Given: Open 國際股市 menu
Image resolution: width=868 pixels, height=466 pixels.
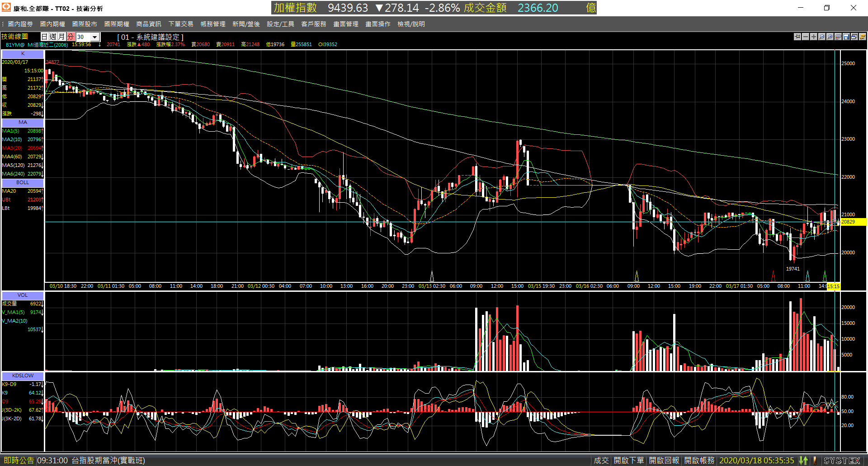Looking at the screenshot, I should (x=85, y=24).
